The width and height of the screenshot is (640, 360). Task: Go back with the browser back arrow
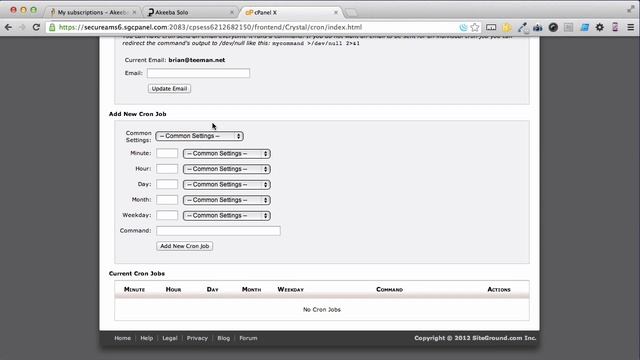[x=8, y=27]
